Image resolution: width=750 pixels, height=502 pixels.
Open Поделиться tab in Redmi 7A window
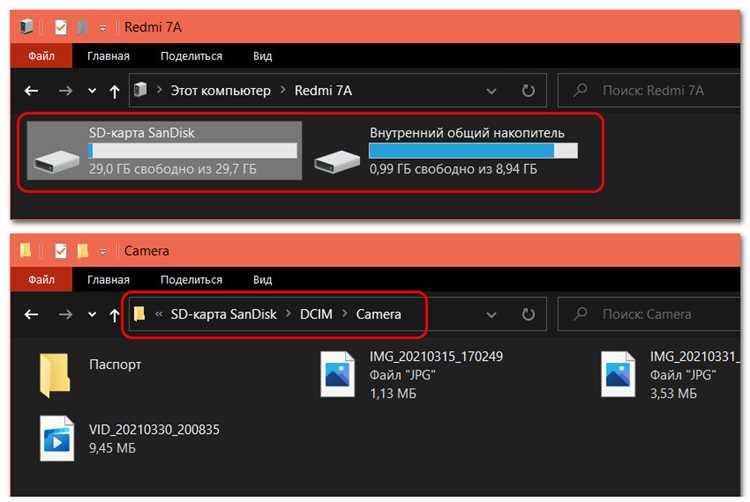tap(191, 56)
